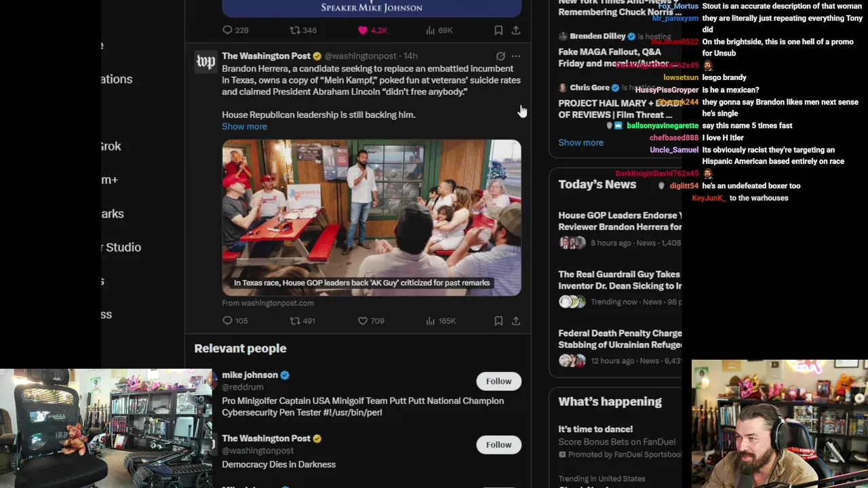Image resolution: width=868 pixels, height=488 pixels.
Task: Click chat username ballsonyavinegarette
Action: click(662, 125)
